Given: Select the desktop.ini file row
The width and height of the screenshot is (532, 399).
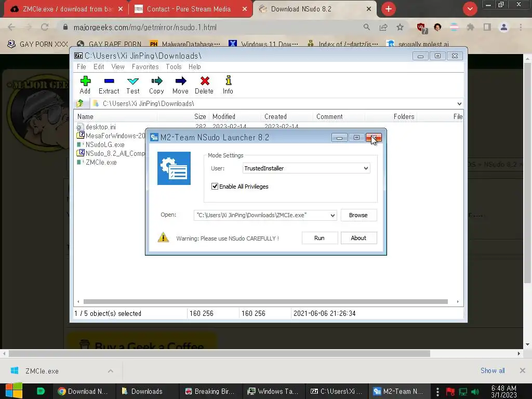Looking at the screenshot, I should pos(100,127).
